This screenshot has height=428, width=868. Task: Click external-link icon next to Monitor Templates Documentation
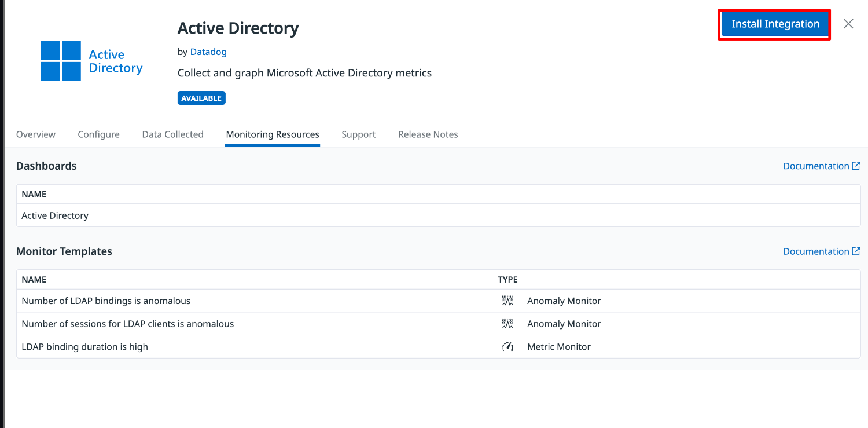pos(856,251)
